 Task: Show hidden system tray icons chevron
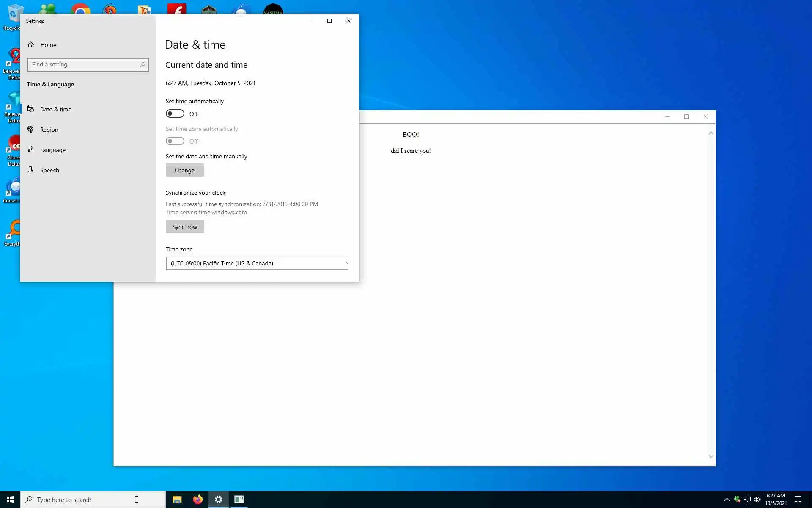(727, 500)
